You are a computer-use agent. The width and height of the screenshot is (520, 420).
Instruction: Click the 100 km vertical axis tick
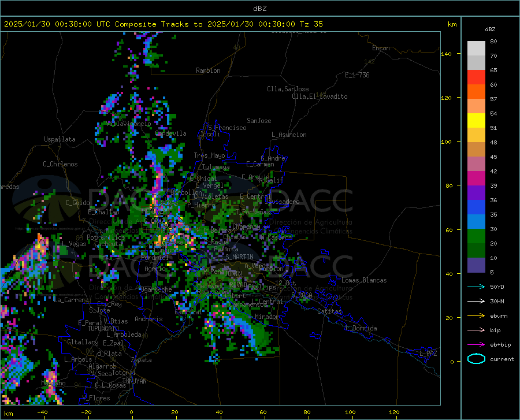click(446, 142)
